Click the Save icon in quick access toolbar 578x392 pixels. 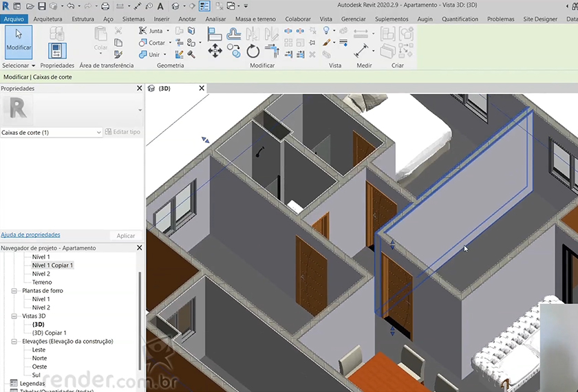pyautogui.click(x=40, y=6)
